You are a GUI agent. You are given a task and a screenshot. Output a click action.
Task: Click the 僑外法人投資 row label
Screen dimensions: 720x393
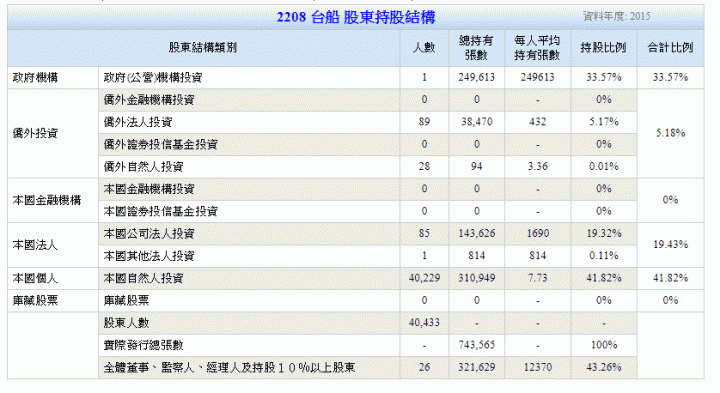tap(138, 122)
